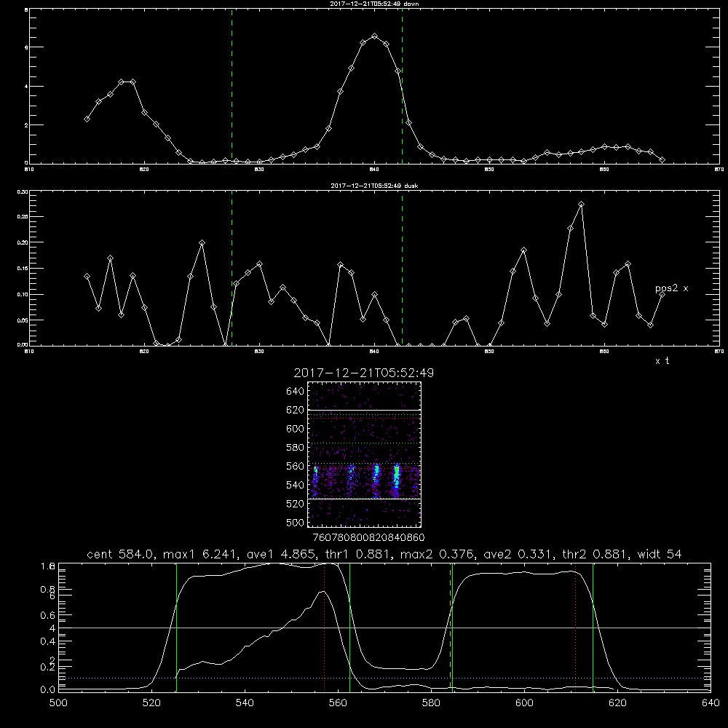Click the 640 label on bottom plot x-axis
Image resolution: width=728 pixels, height=728 pixels.
pos(711,703)
